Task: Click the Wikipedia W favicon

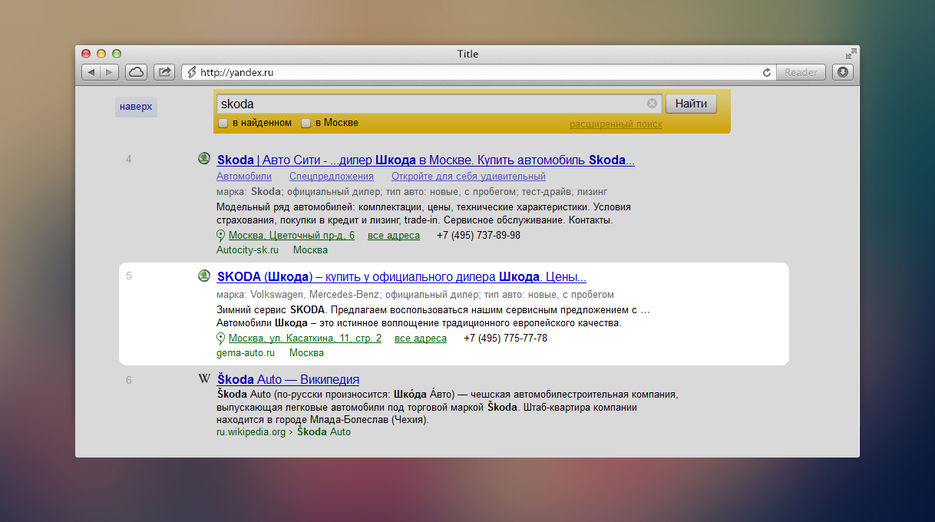Action: pyautogui.click(x=204, y=378)
